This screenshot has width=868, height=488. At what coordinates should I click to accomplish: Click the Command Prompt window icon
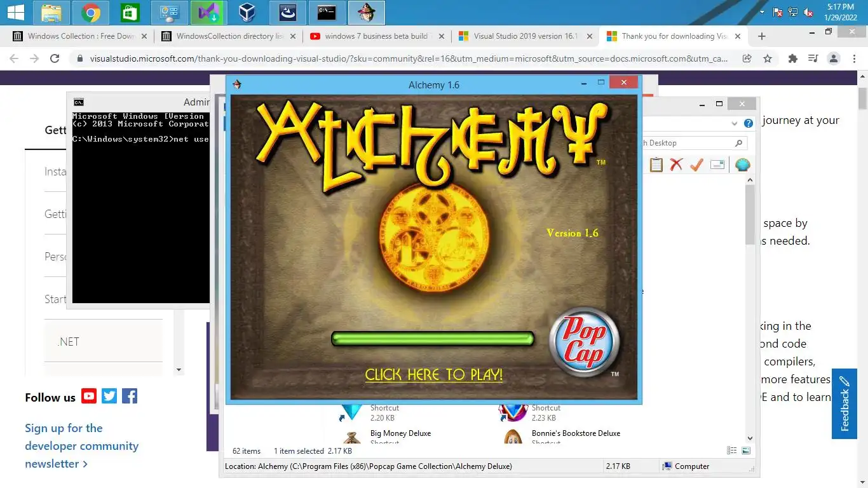(x=79, y=102)
